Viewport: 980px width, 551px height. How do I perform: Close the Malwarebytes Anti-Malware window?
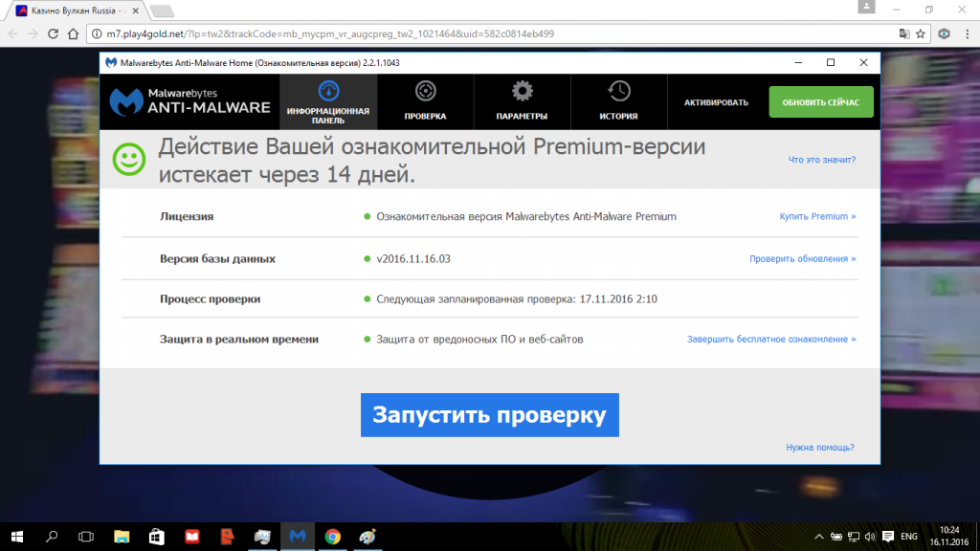pos(864,62)
